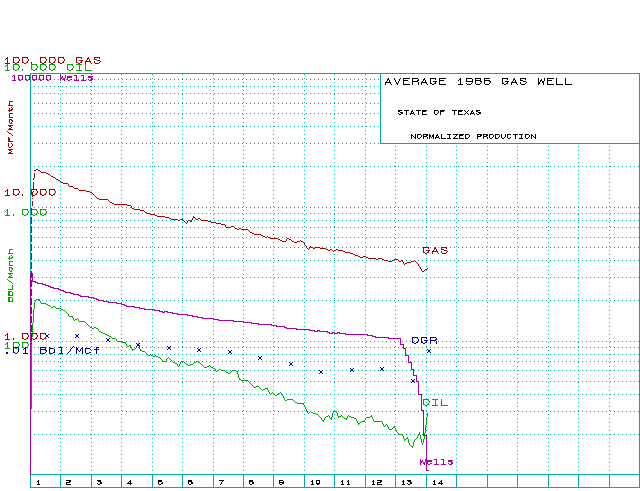The height and width of the screenshot is (491, 640).
Task: Click the OGR label near the blue markers
Action: 424,341
